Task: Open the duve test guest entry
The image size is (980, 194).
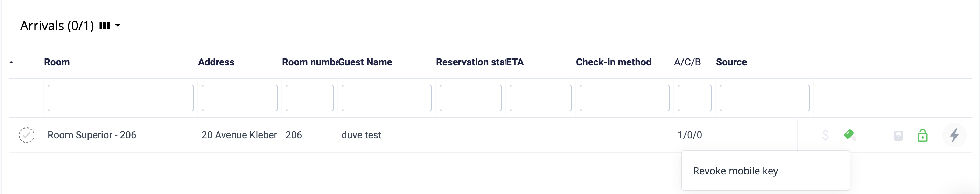Action: 362,135
